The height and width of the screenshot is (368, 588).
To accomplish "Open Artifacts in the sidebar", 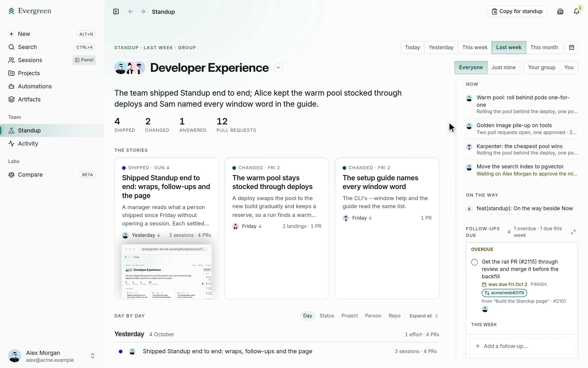I will [52, 100].
